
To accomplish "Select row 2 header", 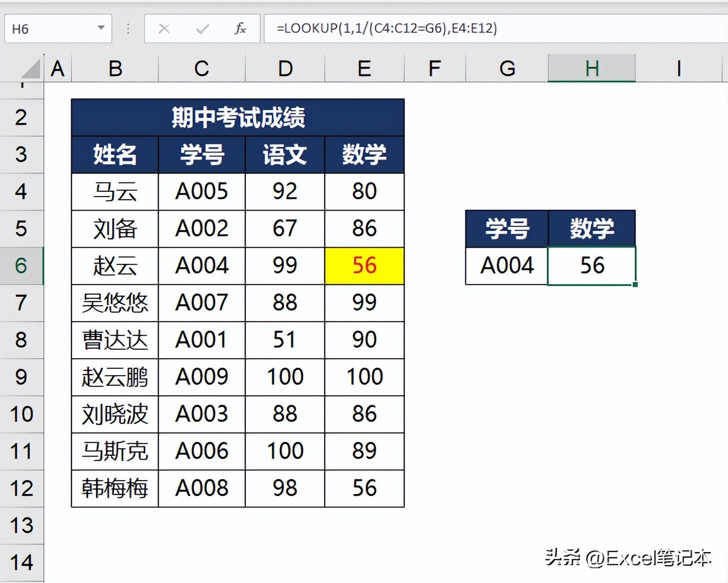I will [x=21, y=118].
